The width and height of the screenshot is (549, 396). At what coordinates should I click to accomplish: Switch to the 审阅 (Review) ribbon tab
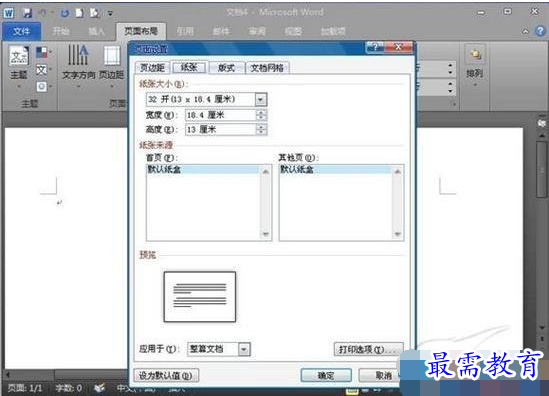(257, 32)
